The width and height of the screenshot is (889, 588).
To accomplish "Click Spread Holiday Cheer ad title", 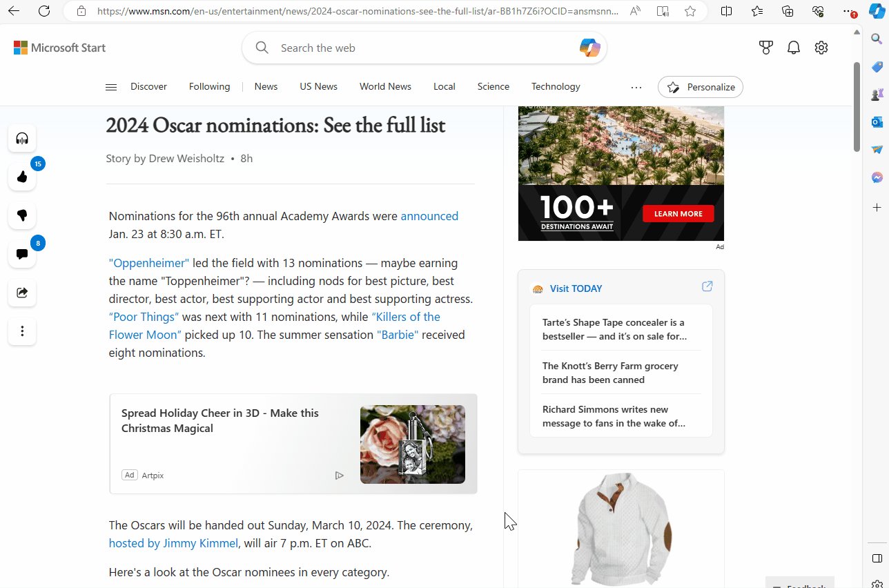I will (220, 420).
